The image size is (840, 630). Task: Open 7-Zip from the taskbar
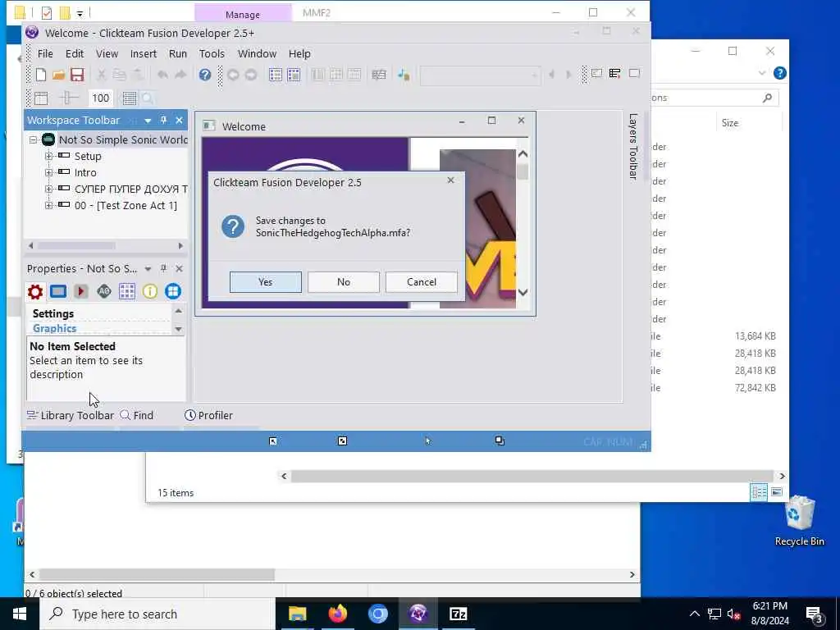tap(458, 614)
